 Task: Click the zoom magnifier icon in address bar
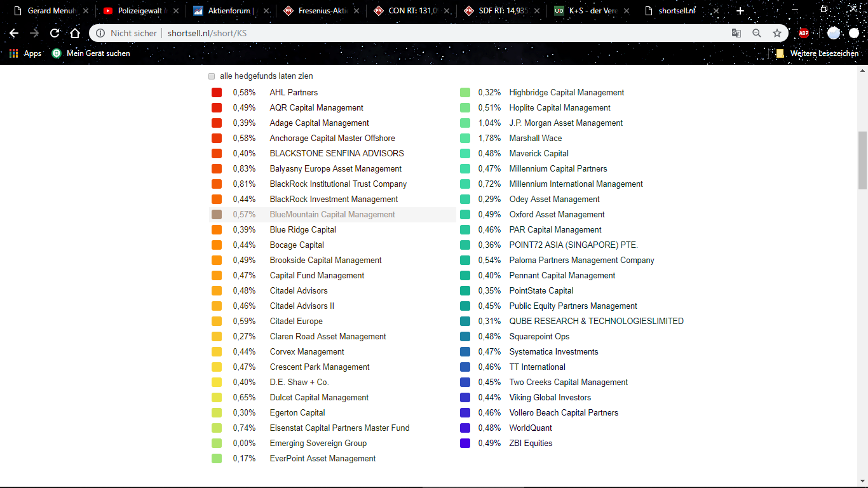757,33
